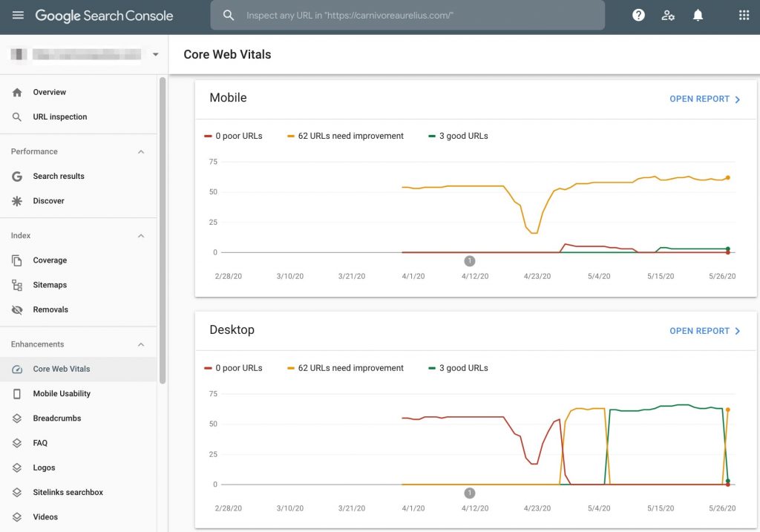The width and height of the screenshot is (760, 532).
Task: Click the numbered annotation marker on the Mobile chart
Action: [x=469, y=260]
